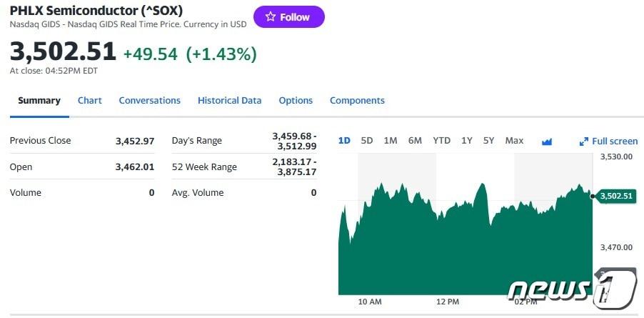Click the 3,502.51 price marker on chart
The image size is (644, 318).
tap(616, 196)
